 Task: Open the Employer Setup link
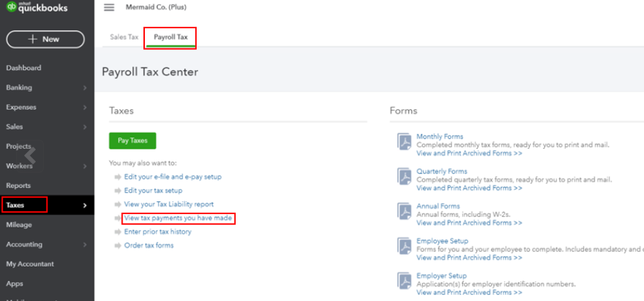[441, 276]
